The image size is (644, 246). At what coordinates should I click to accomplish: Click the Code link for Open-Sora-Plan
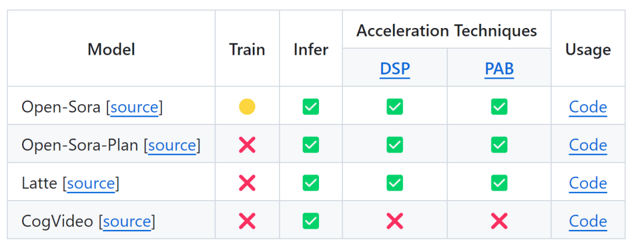(x=588, y=145)
